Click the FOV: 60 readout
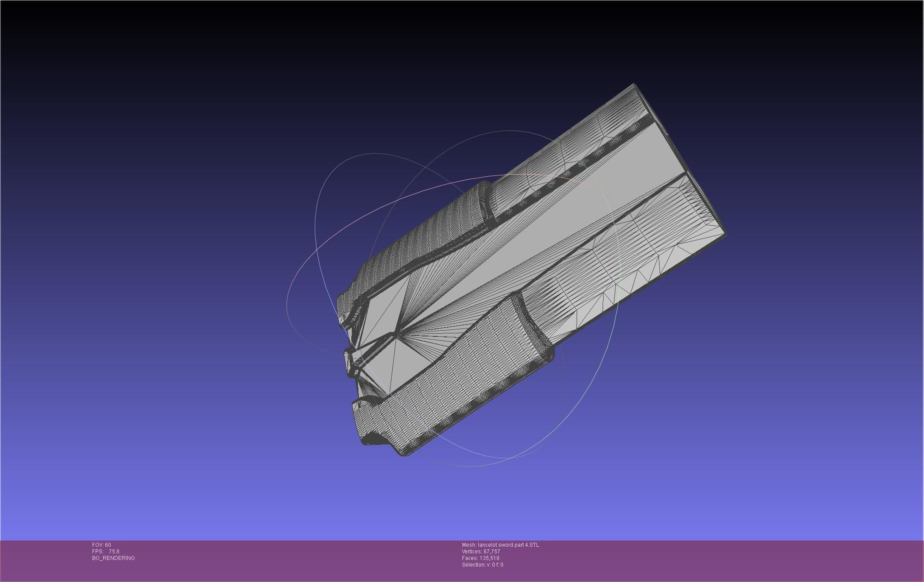Viewport: 924px width, 582px height. coord(101,545)
